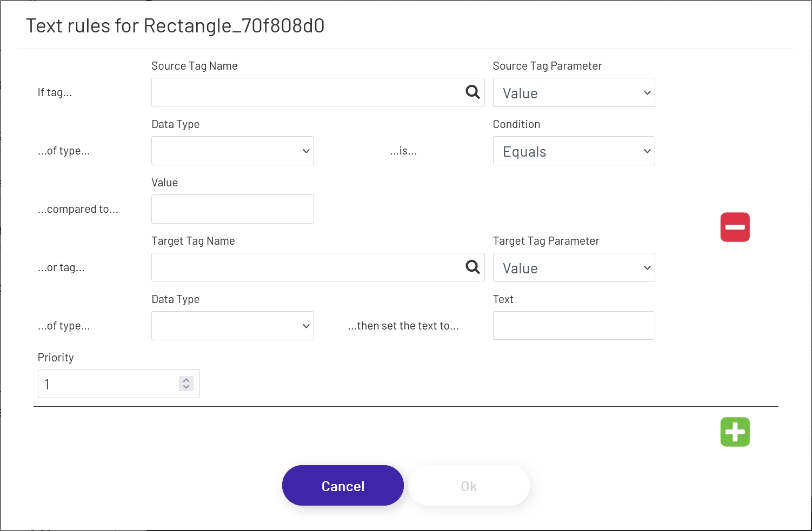
Task: Increment Priority with the spinner up arrow
Action: click(x=185, y=380)
